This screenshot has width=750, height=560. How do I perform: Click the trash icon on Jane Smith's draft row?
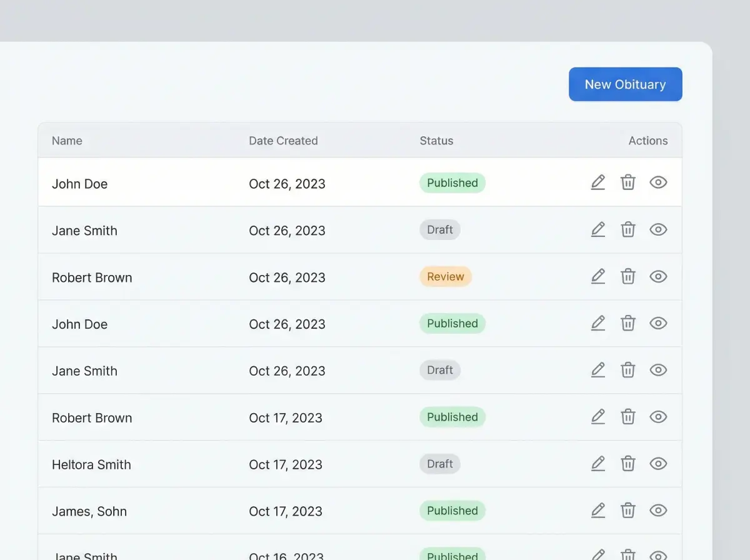tap(628, 229)
